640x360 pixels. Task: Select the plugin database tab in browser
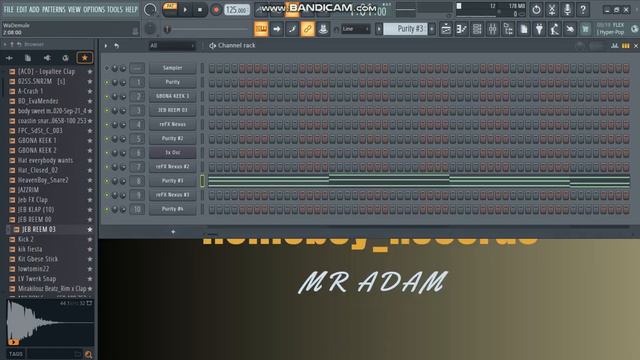47,58
